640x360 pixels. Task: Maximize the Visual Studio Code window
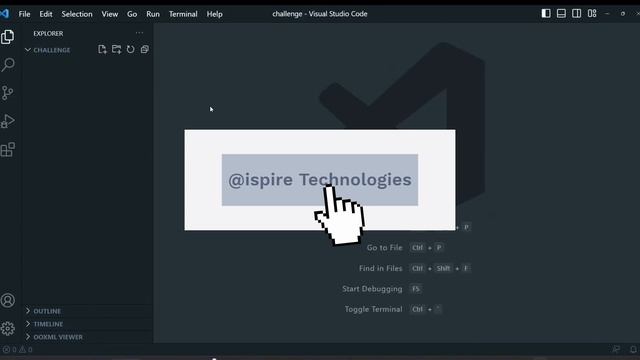coord(623,13)
